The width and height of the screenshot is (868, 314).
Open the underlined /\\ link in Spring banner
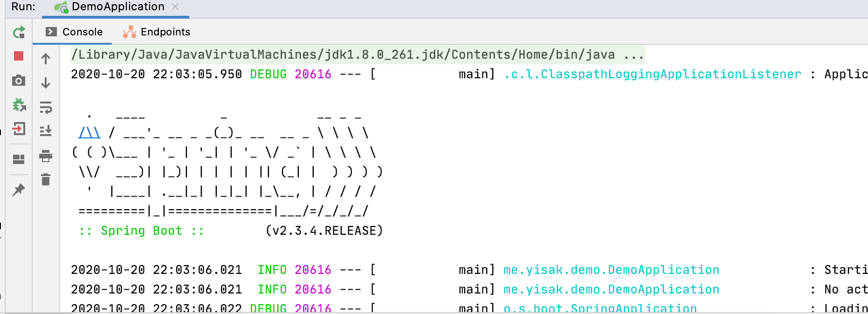pyautogui.click(x=90, y=133)
